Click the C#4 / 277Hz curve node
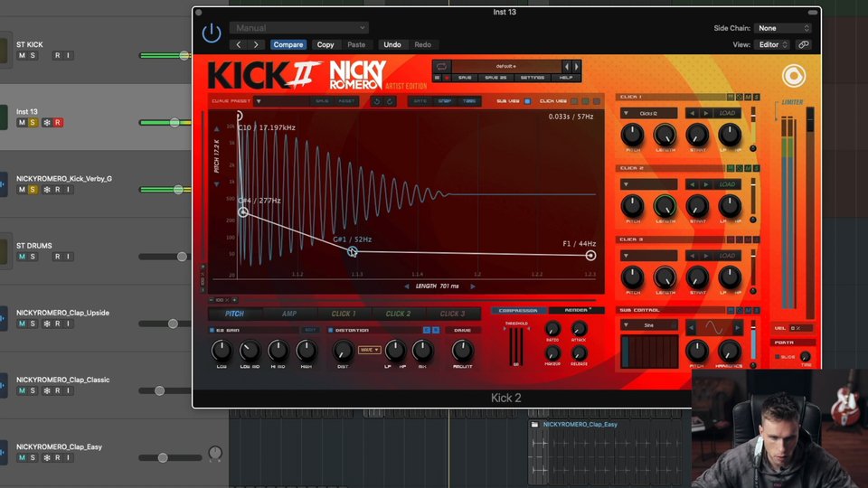Viewport: 868px width, 488px height. 243,212
